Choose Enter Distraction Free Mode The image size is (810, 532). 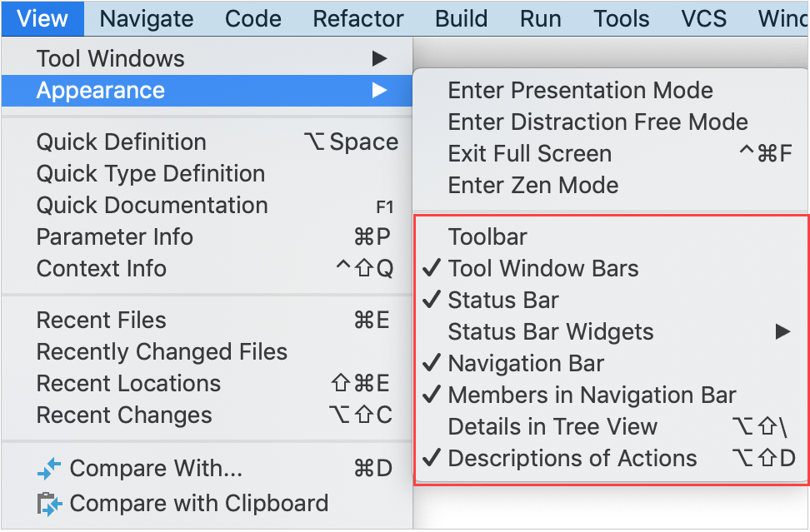point(597,122)
